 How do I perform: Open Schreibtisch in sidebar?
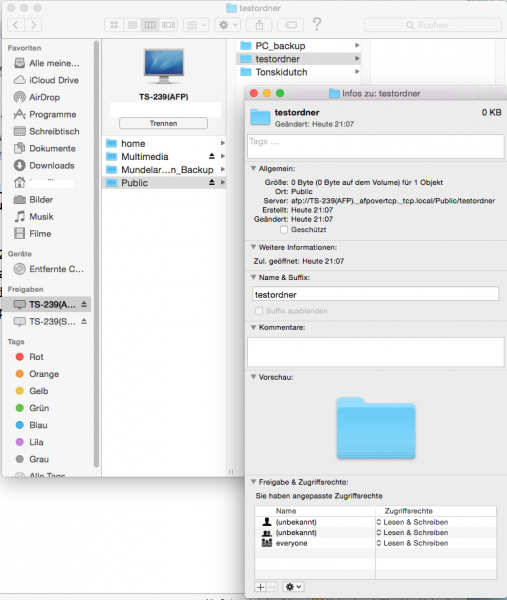47,131
